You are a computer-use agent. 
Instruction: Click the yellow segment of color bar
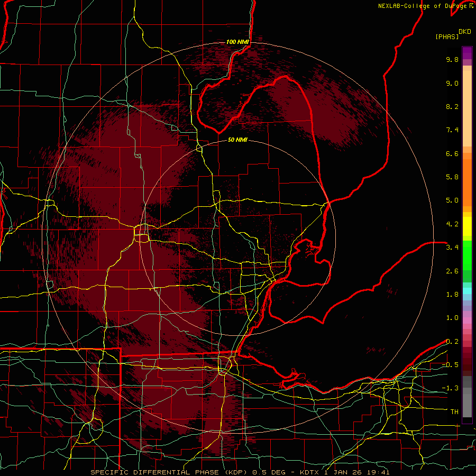[467, 226]
